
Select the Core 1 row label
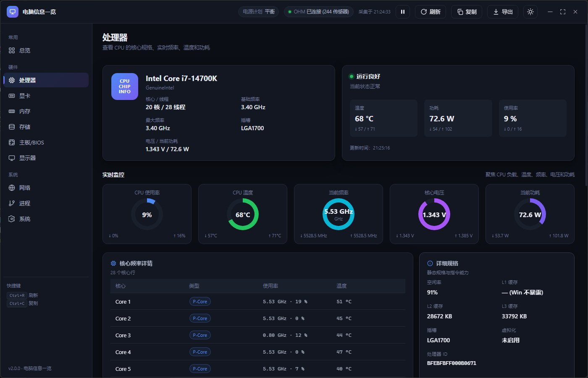click(x=123, y=302)
